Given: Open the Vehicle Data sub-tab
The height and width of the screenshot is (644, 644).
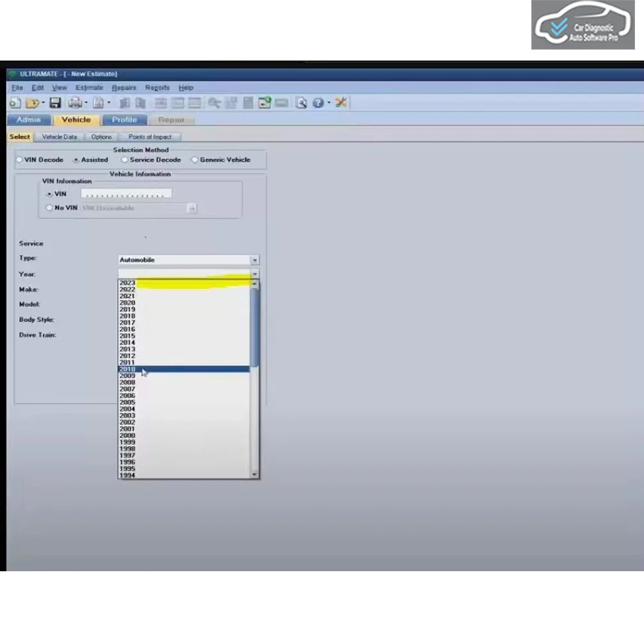Looking at the screenshot, I should (59, 137).
